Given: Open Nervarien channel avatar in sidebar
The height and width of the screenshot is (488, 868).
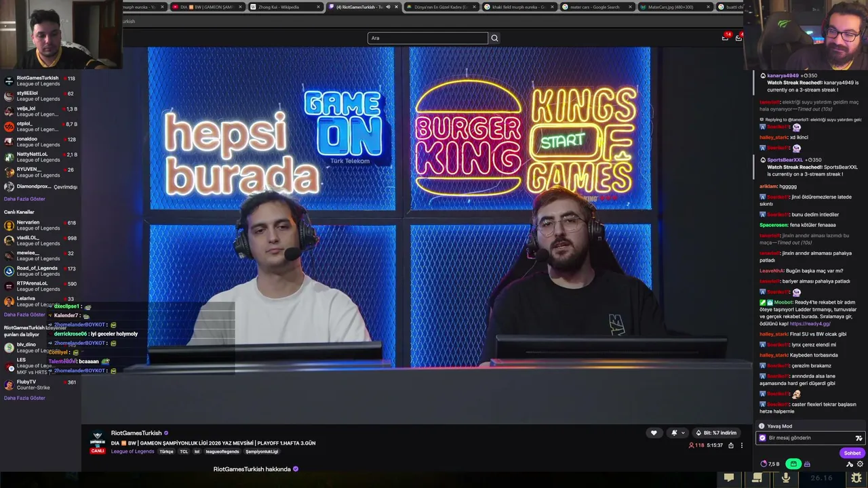Looking at the screenshot, I should tap(9, 225).
